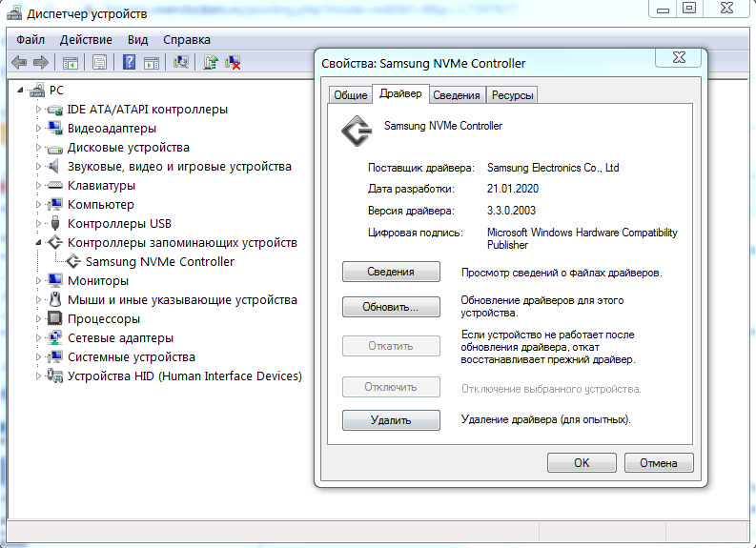This screenshot has width=756, height=548.
Task: Open the Действие menu
Action: pyautogui.click(x=86, y=40)
